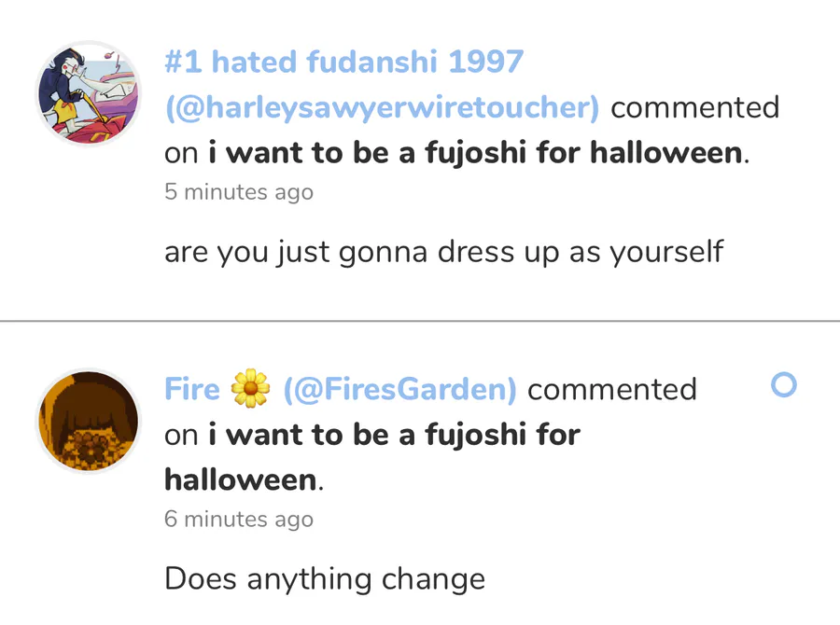Select the comment "are you just gonna dress up as yourself"
Screen dimensions: 840x625
click(x=444, y=252)
